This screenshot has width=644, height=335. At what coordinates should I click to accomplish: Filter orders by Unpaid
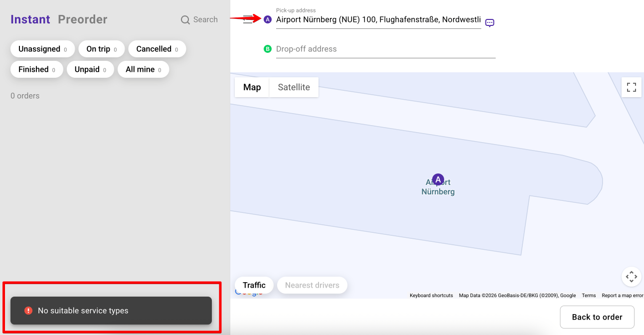coord(90,69)
